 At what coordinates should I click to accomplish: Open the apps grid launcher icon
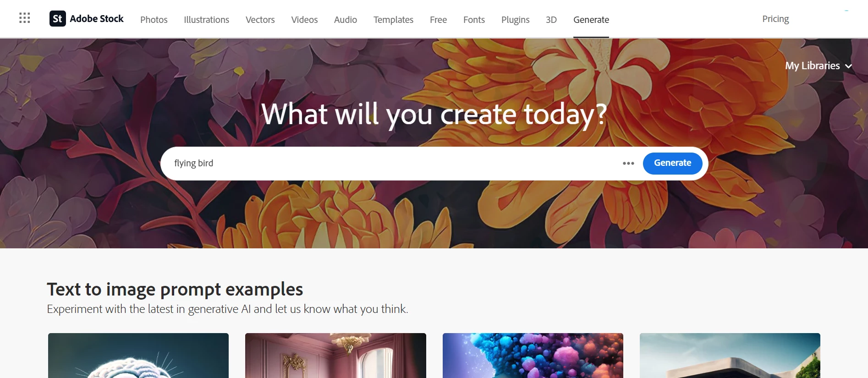(25, 18)
